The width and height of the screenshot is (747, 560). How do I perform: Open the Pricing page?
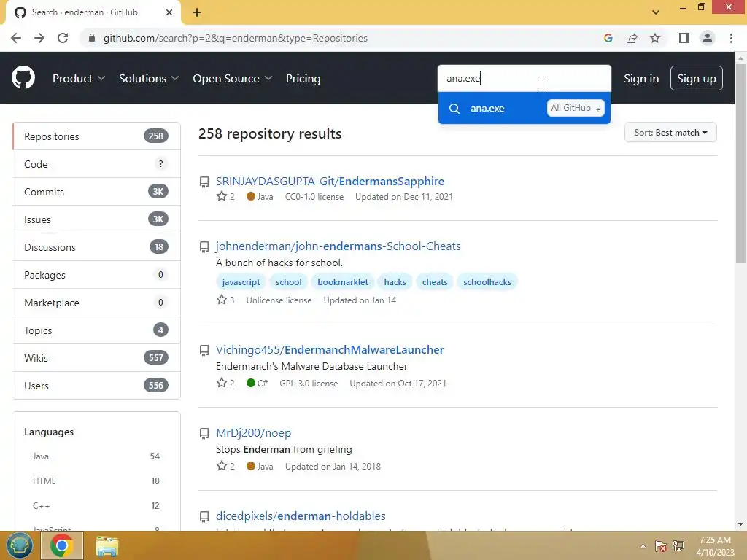(303, 79)
